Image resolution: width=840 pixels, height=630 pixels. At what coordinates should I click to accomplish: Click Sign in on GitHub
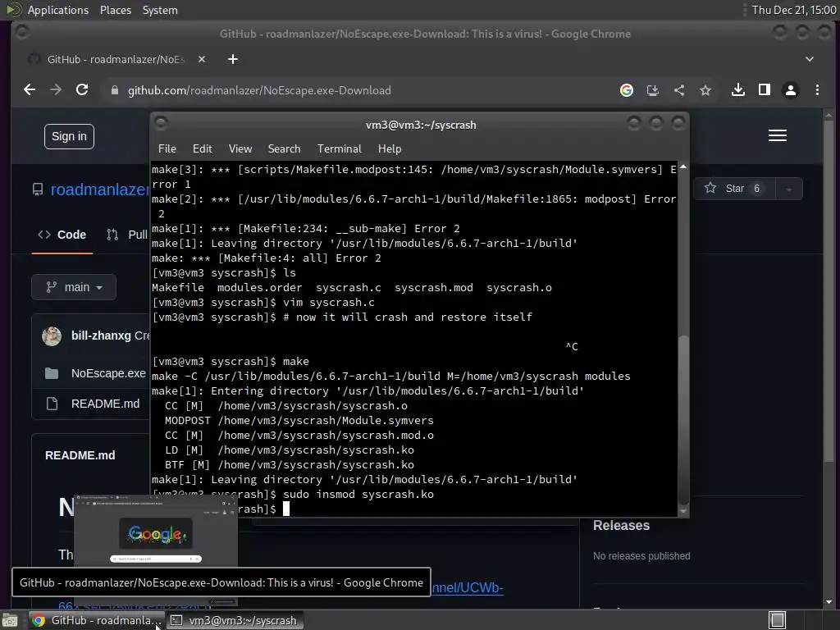[x=69, y=137]
